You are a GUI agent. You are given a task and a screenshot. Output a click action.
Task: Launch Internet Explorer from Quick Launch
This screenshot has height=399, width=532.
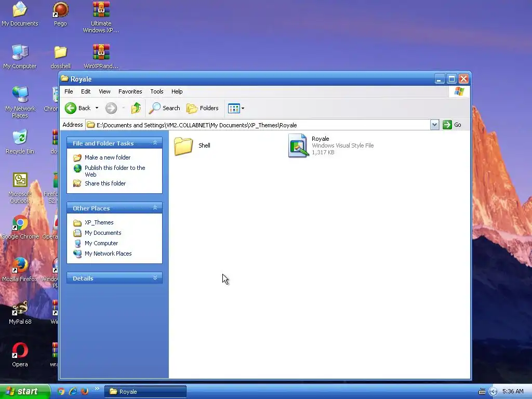73,392
